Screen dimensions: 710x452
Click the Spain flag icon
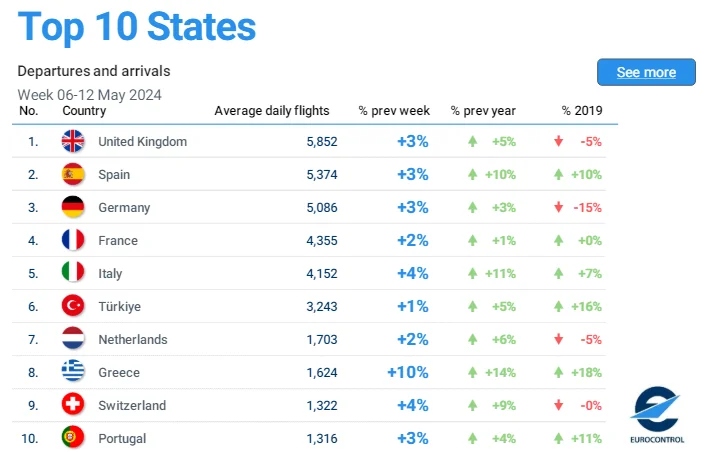pyautogui.click(x=73, y=174)
